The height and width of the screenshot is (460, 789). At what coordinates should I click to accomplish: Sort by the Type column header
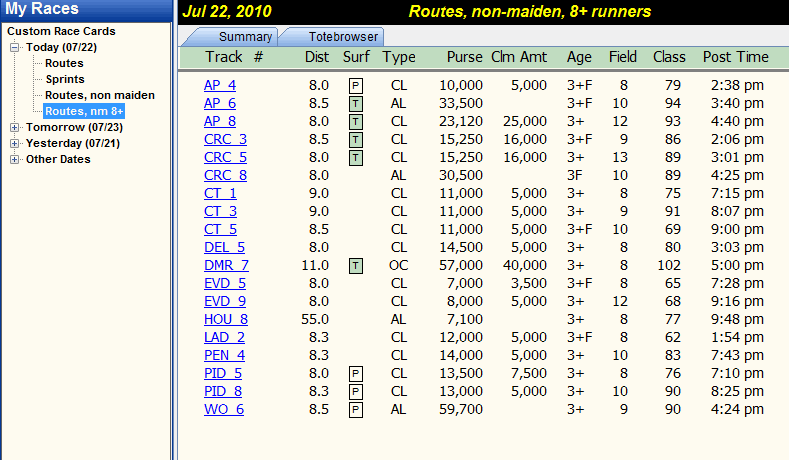[399, 57]
